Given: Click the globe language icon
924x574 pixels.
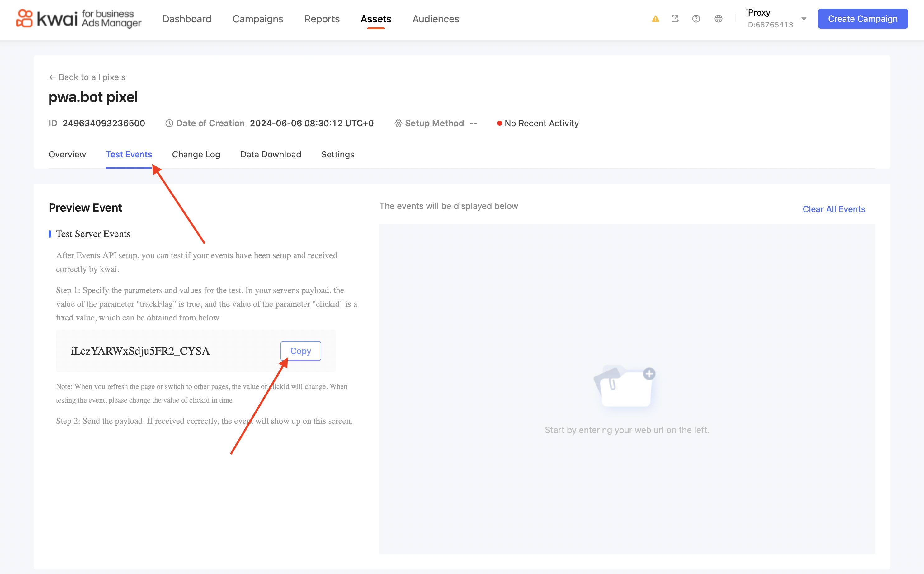Looking at the screenshot, I should click(718, 19).
